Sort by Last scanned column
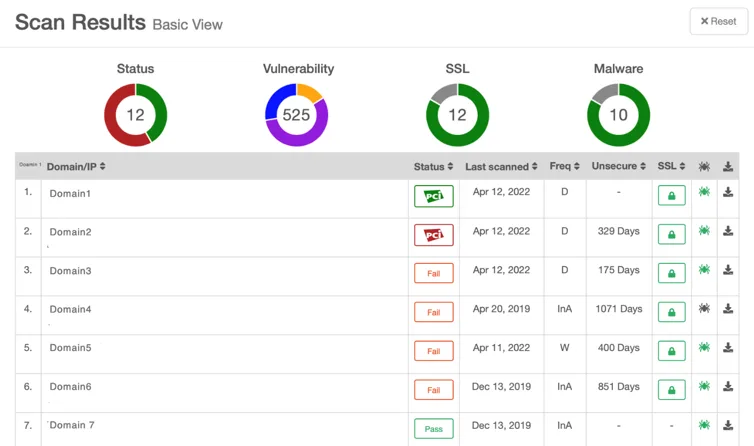 pos(502,166)
